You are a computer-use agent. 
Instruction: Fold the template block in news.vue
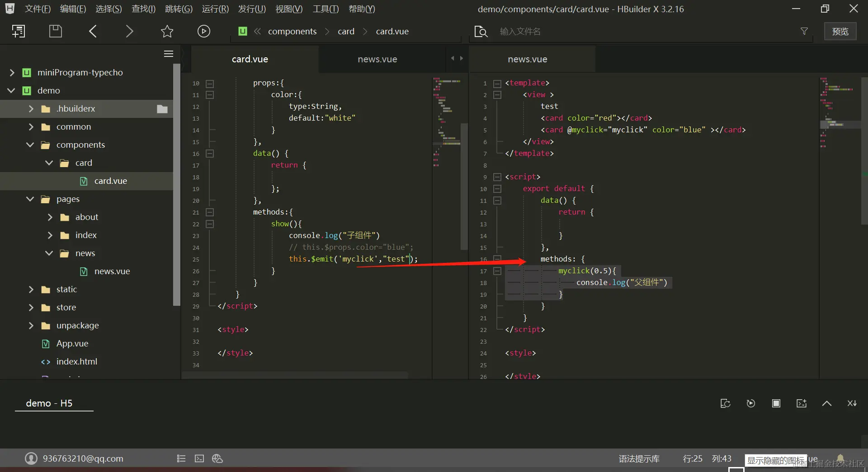click(497, 84)
